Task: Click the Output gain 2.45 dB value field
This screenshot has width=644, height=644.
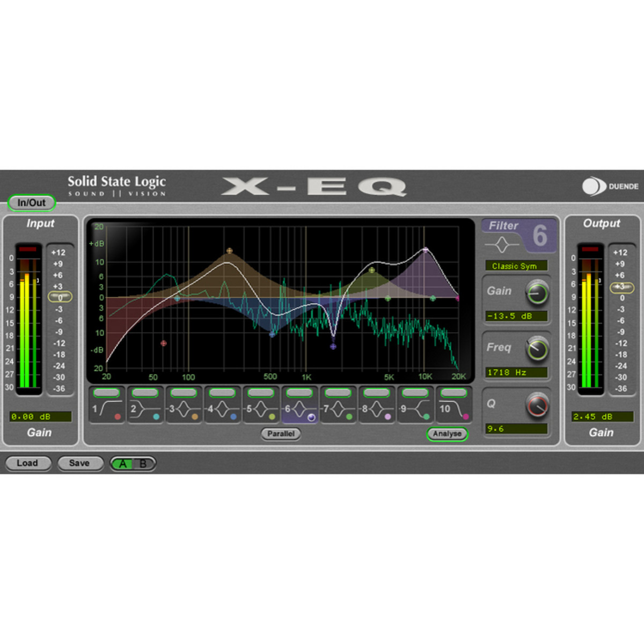Action: click(x=603, y=416)
